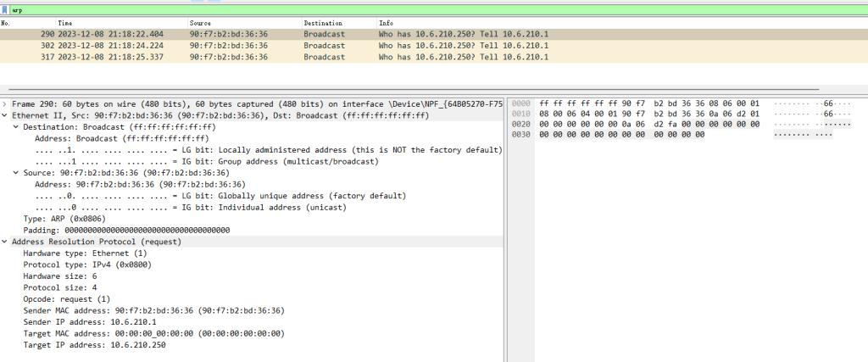Collapse the Ethernet II section

point(5,114)
